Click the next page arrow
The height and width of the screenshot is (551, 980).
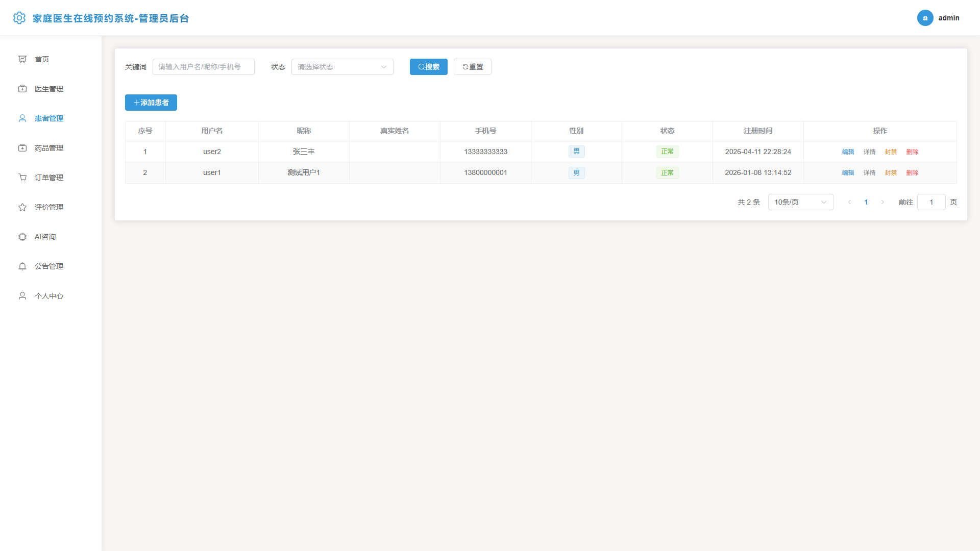(x=883, y=202)
